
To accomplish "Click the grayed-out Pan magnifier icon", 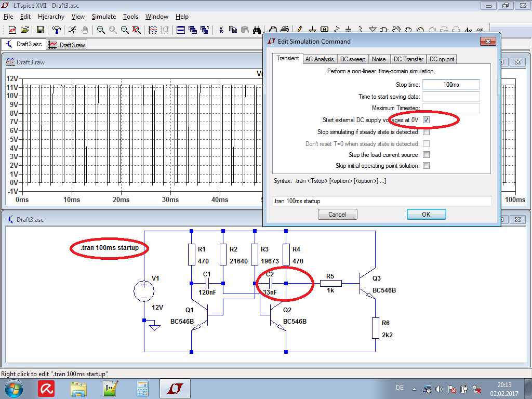I will [x=113, y=30].
